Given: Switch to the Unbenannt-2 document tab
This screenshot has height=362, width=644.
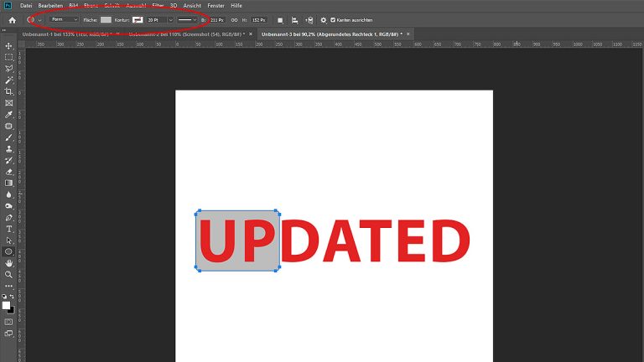Looking at the screenshot, I should click(187, 34).
